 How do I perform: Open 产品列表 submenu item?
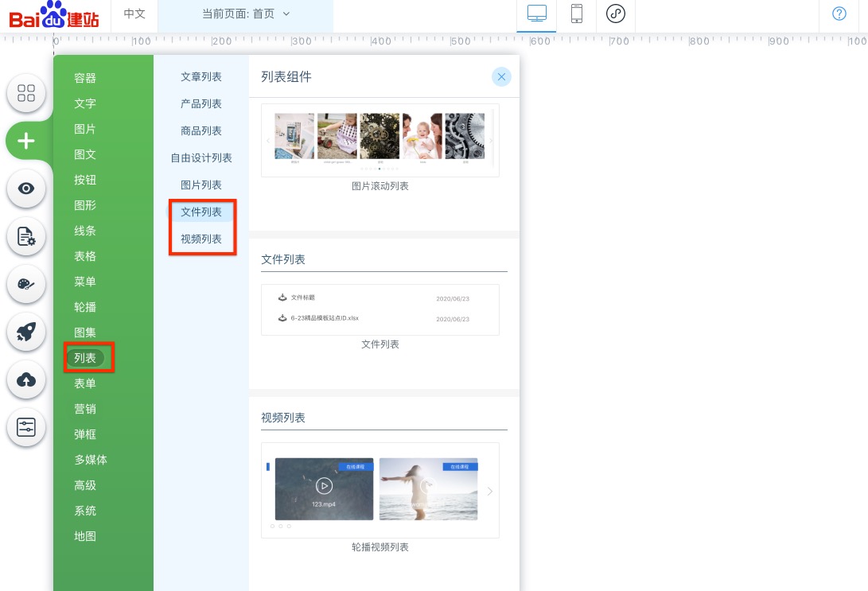[x=201, y=104]
